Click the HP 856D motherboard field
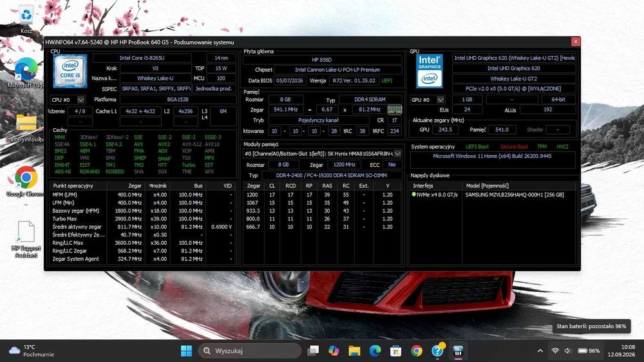 click(x=322, y=59)
